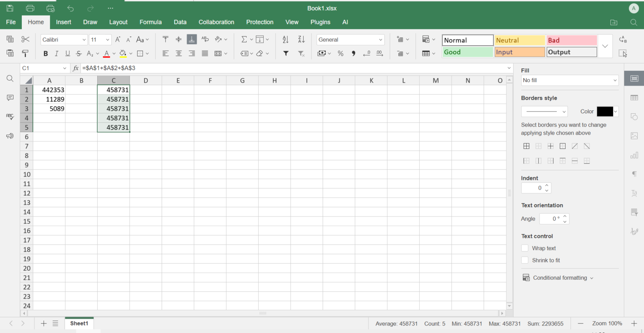Open the Data menu tab
Image resolution: width=644 pixels, height=333 pixels.
pyautogui.click(x=180, y=22)
